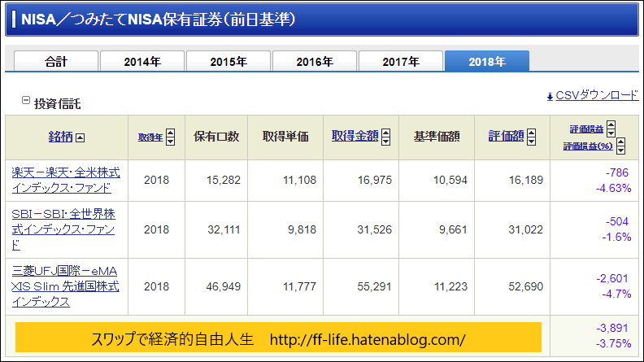The width and height of the screenshot is (644, 362).
Task: Toggle sort arrows beside 取得金額
Action: click(x=385, y=137)
